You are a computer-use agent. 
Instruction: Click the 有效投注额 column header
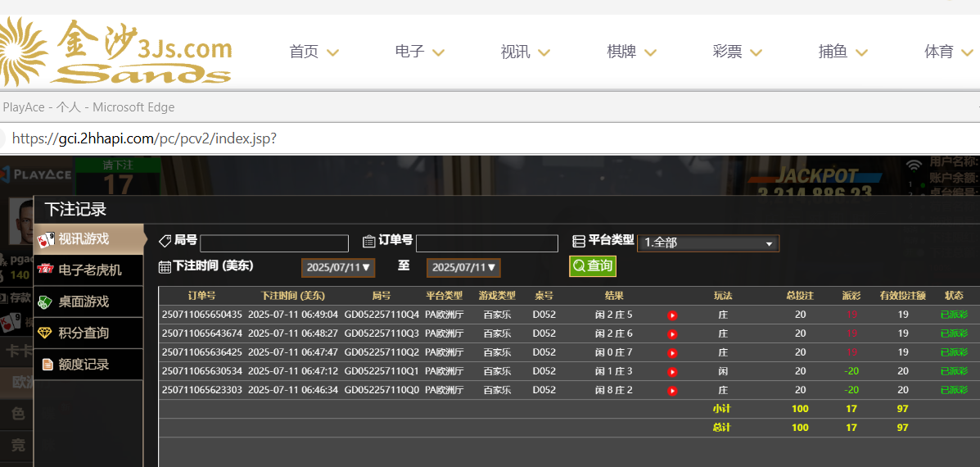[x=902, y=296]
